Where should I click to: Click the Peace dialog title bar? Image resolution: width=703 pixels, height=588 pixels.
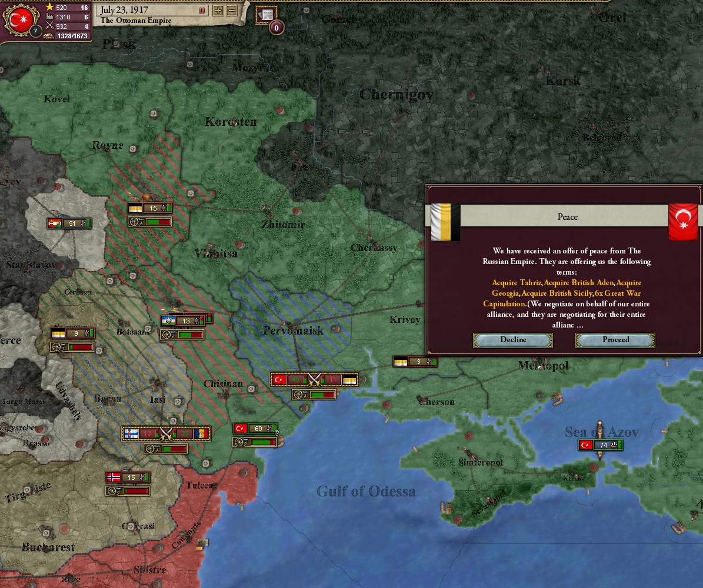pyautogui.click(x=564, y=216)
